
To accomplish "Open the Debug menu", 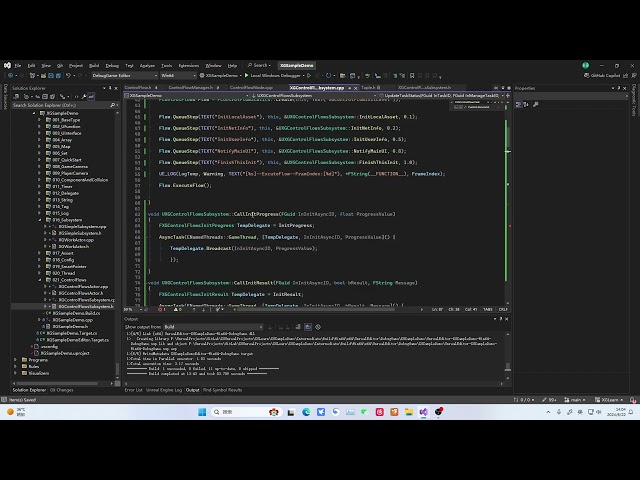I will pos(112,66).
